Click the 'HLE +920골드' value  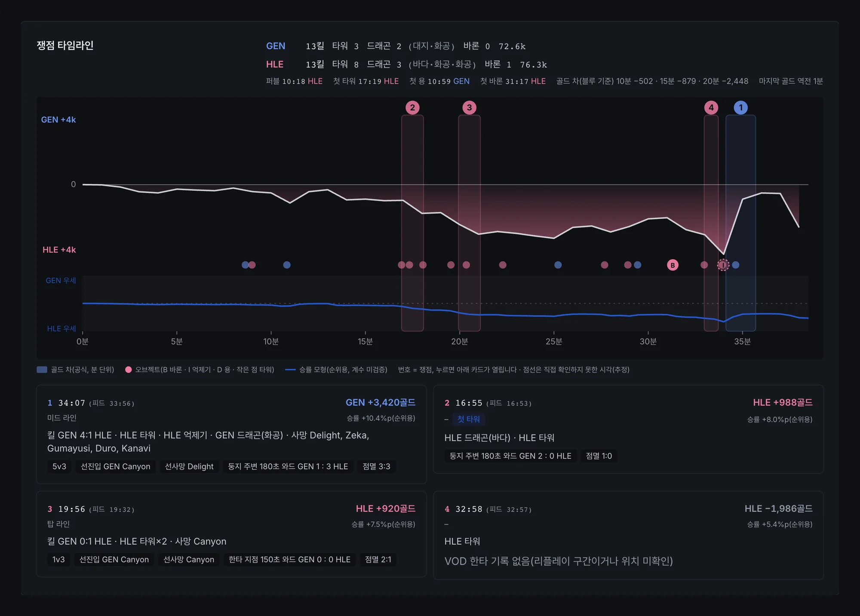click(385, 509)
